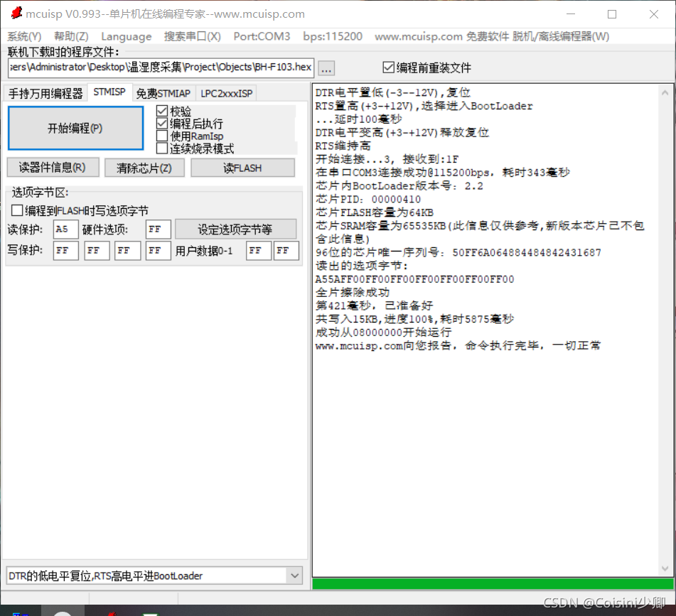Open the 系统(Y) menu
The height and width of the screenshot is (616, 676).
[25, 37]
